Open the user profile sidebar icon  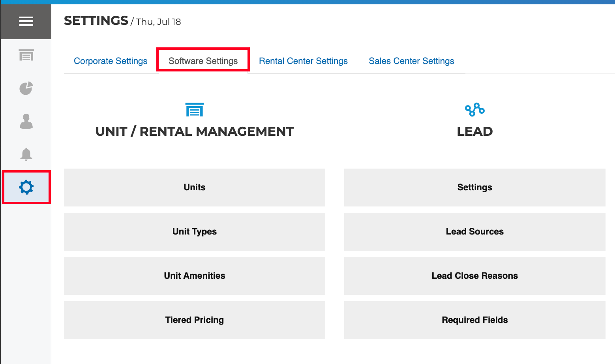pos(26,121)
